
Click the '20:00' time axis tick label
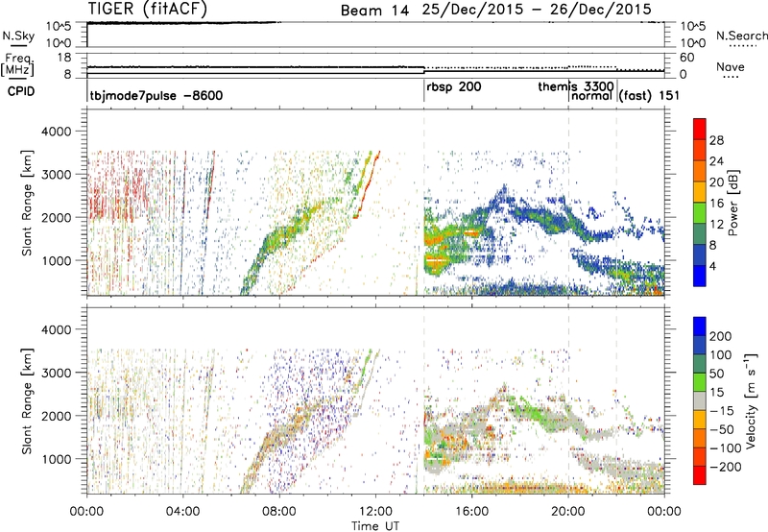point(568,512)
